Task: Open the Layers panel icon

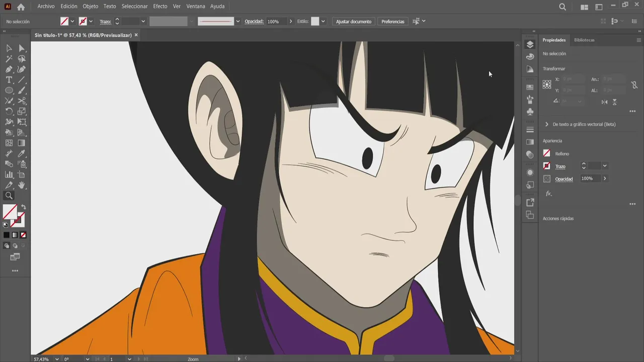Action: coord(530,44)
